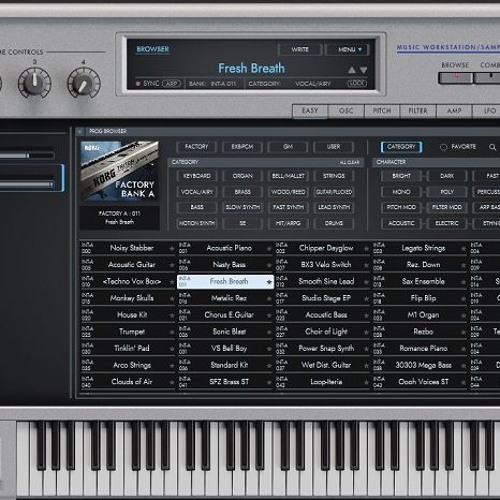Viewport: 500px width, 500px height.
Task: Mark Acoustic Guitar as favorite star
Action: pyautogui.click(x=172, y=265)
